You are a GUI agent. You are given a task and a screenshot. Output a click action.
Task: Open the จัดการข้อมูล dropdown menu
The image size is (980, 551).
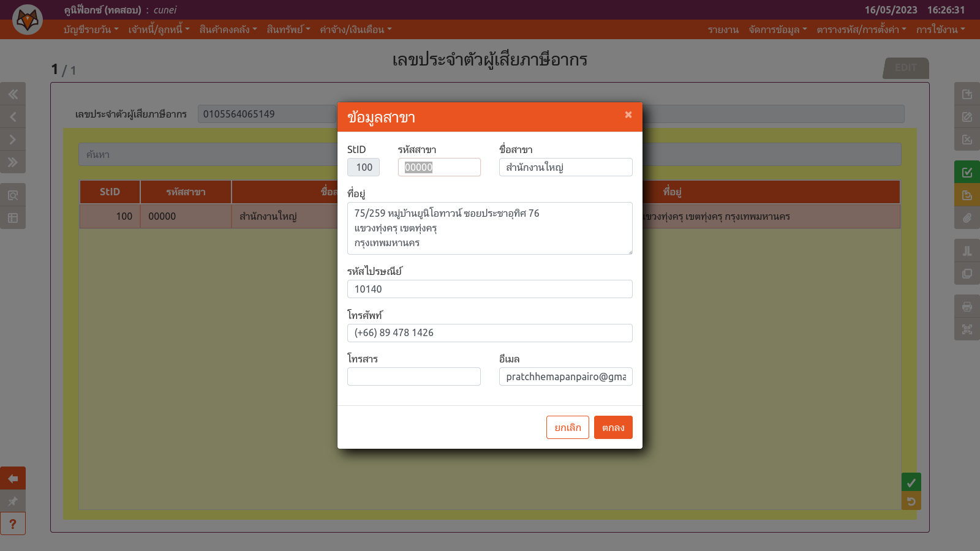(x=777, y=29)
